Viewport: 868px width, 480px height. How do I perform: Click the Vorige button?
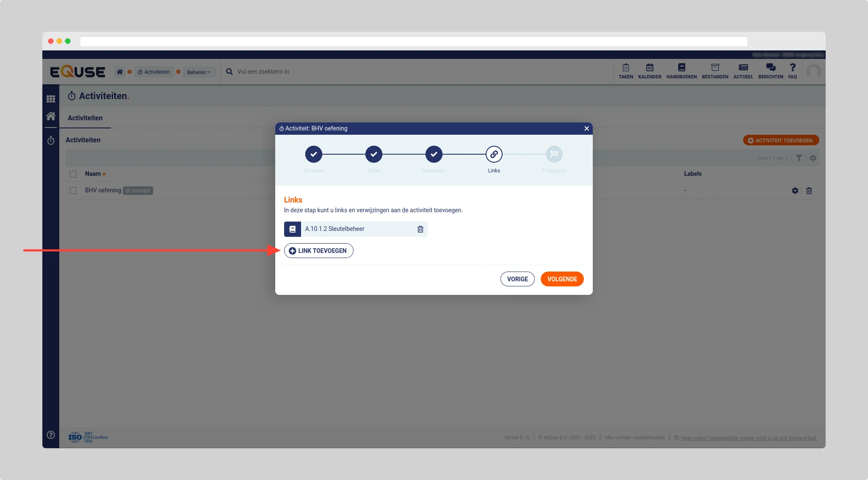(517, 279)
